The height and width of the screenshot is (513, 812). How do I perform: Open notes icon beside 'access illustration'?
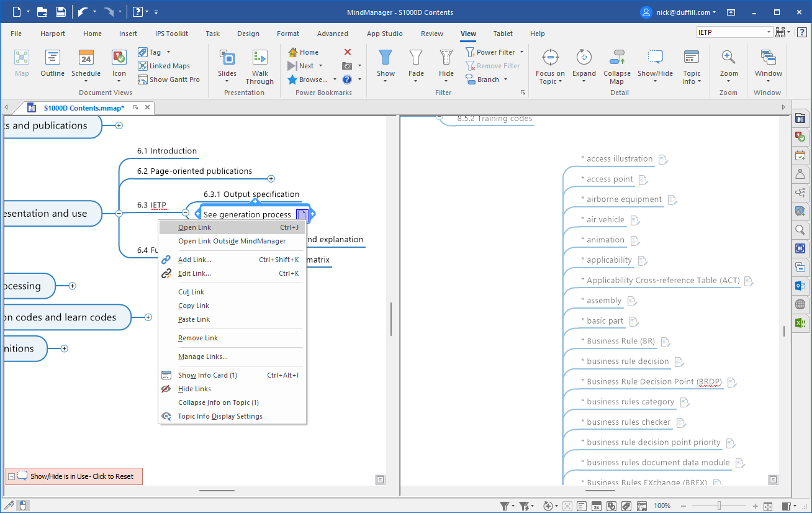click(663, 160)
